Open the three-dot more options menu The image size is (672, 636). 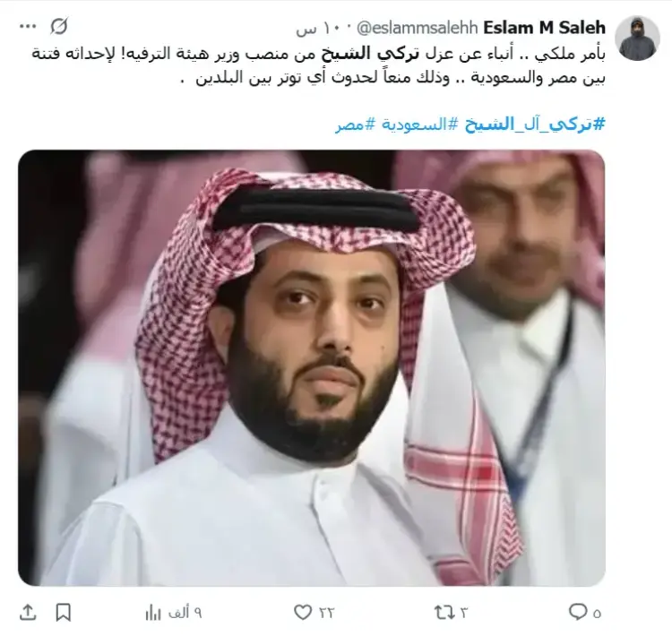(28, 27)
